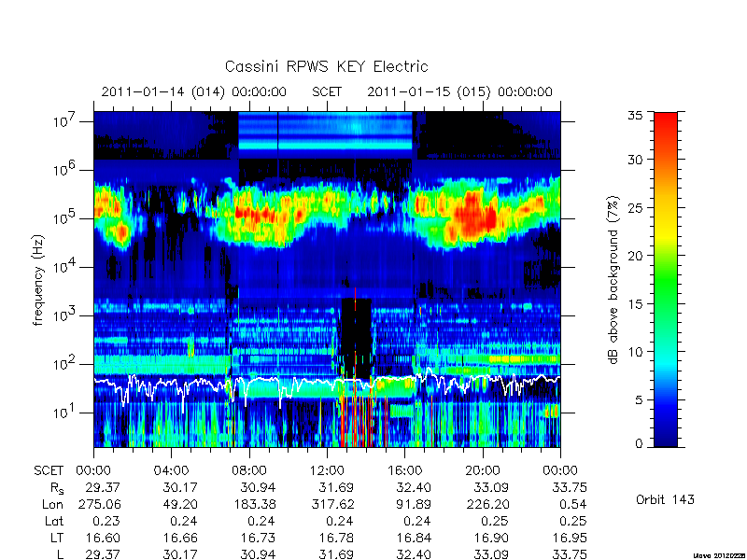747x560 pixels.
Task: Click the Lon value 49.20
Action: tap(180, 504)
